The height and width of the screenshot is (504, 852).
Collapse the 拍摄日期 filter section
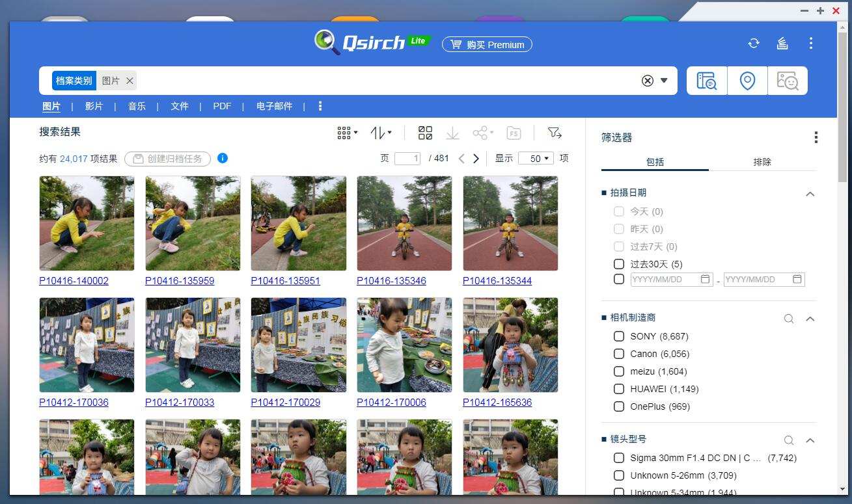(x=810, y=193)
